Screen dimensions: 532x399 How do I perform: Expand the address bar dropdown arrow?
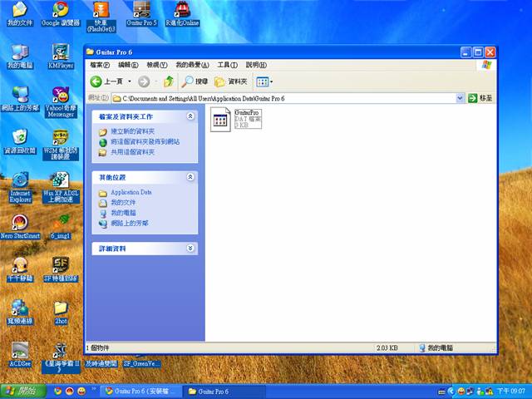tap(460, 98)
